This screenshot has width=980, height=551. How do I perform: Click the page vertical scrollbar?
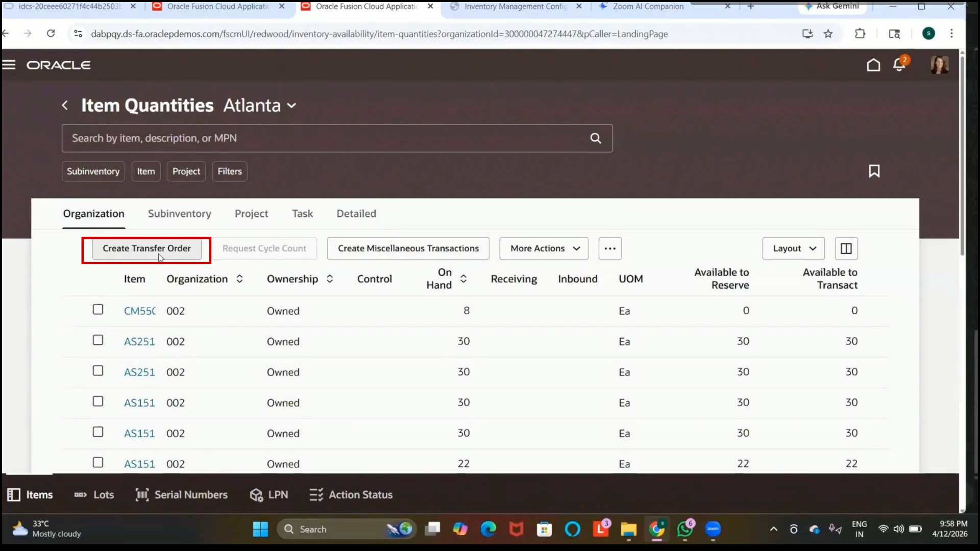click(x=962, y=155)
